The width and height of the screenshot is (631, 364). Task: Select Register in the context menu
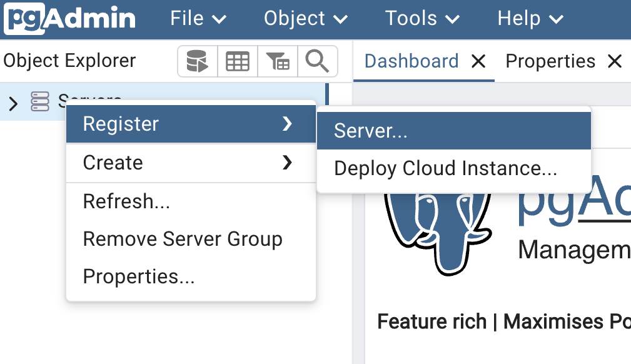click(191, 124)
